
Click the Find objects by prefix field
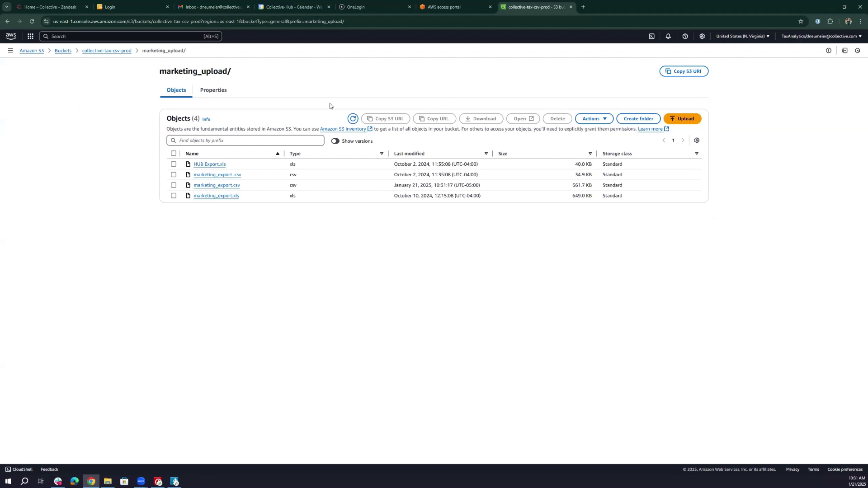pyautogui.click(x=245, y=141)
